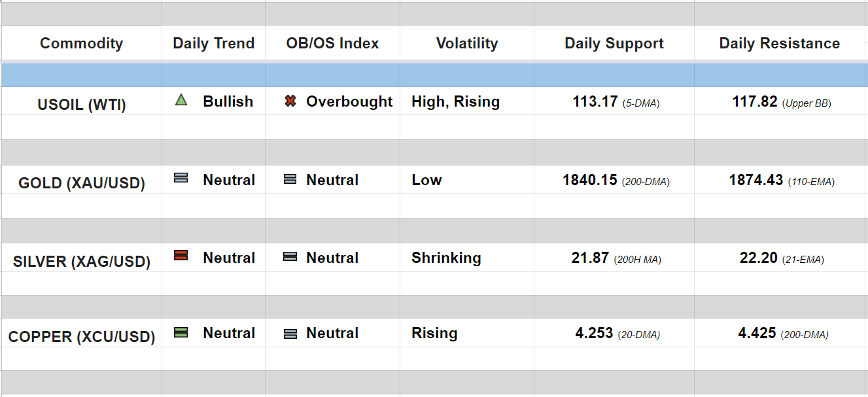Click Copper's OB/OS Index neutral icon
This screenshot has width=868, height=397.
point(290,334)
